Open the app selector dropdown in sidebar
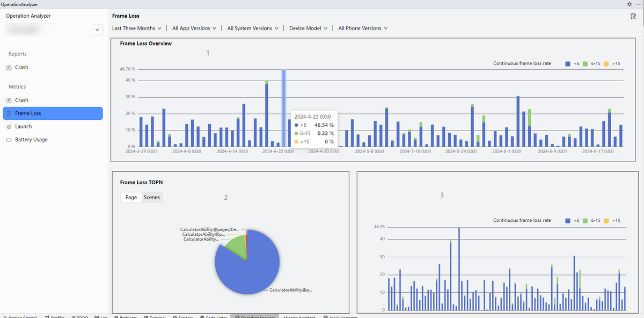Image resolution: width=644 pixels, height=318 pixels. [x=97, y=31]
